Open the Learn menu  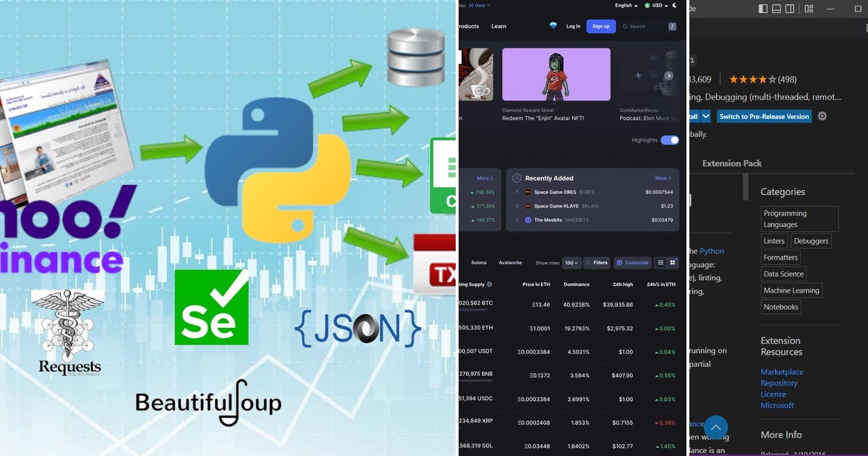(x=498, y=26)
